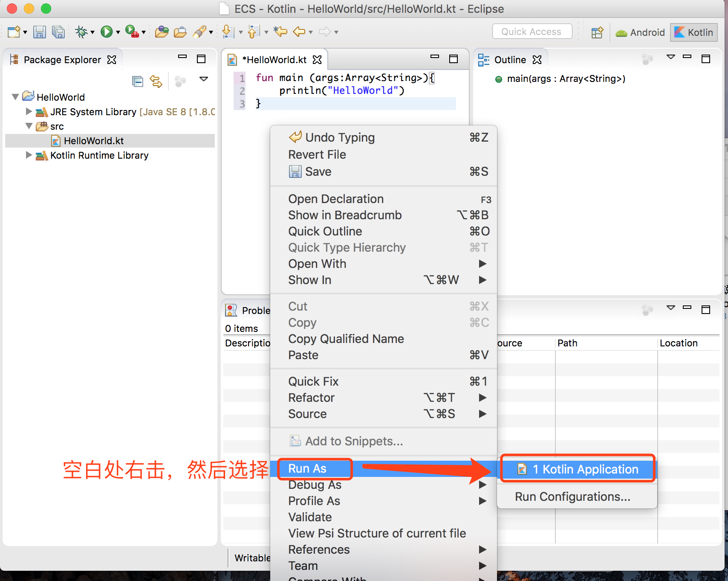Open the References submenu
728x581 pixels.
[x=384, y=549]
